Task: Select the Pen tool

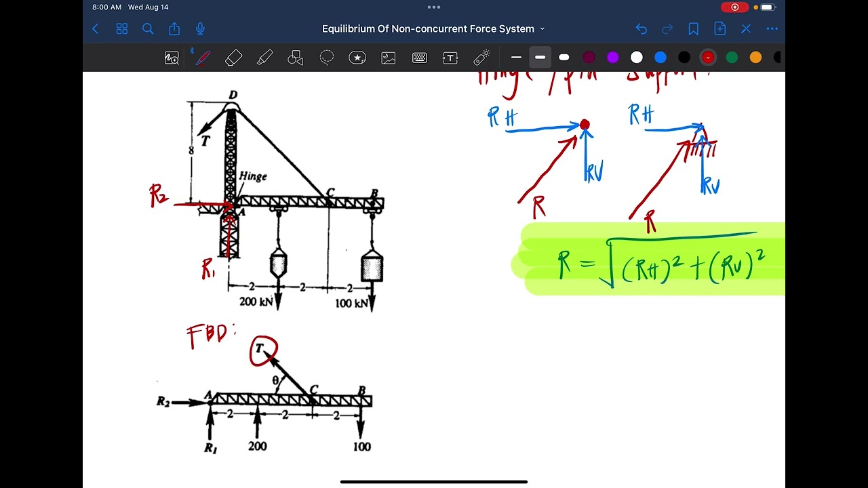Action: (x=202, y=58)
